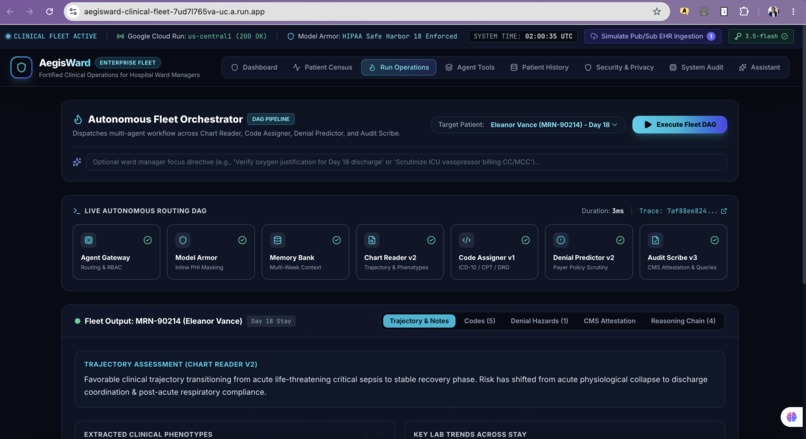Click CLINICAL FLEET ACTIVE status text

click(55, 36)
